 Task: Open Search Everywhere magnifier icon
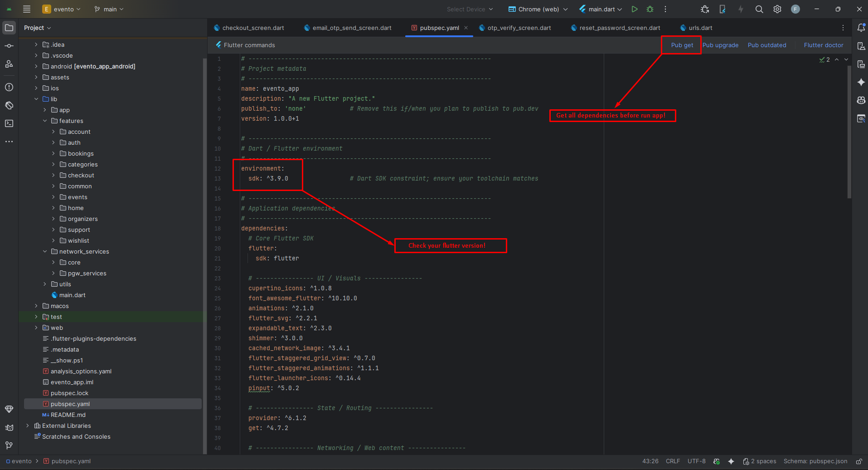[759, 9]
